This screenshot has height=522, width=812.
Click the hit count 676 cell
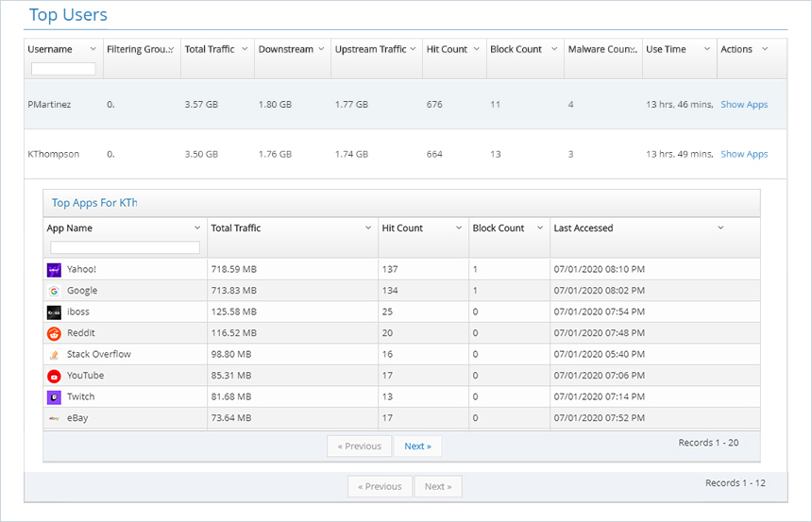434,104
